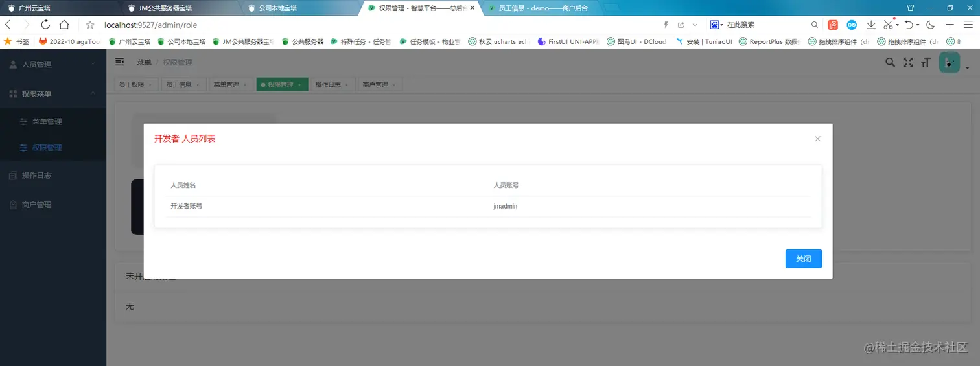Toggle night mode moon icon
This screenshot has width=980, height=366.
click(931, 25)
